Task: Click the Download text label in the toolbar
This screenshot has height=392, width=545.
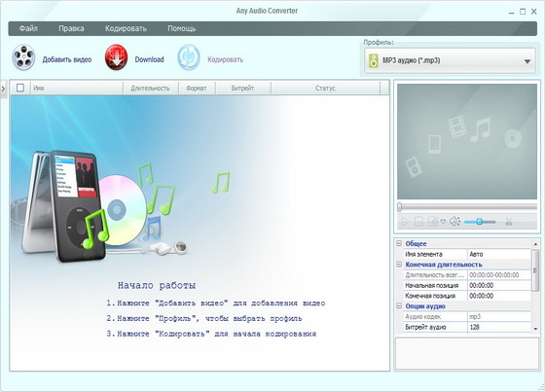Action: tap(150, 59)
